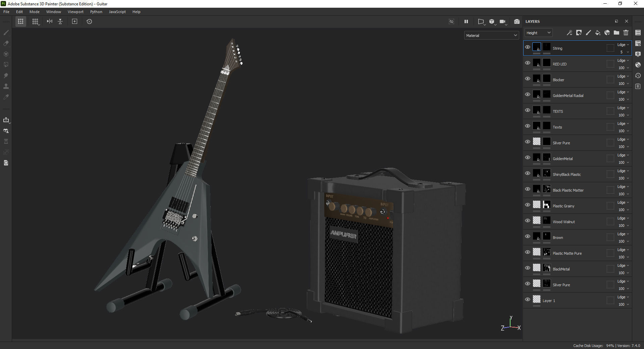This screenshot has height=349, width=644.
Task: Open the Resources updater icon
Action: (6, 163)
